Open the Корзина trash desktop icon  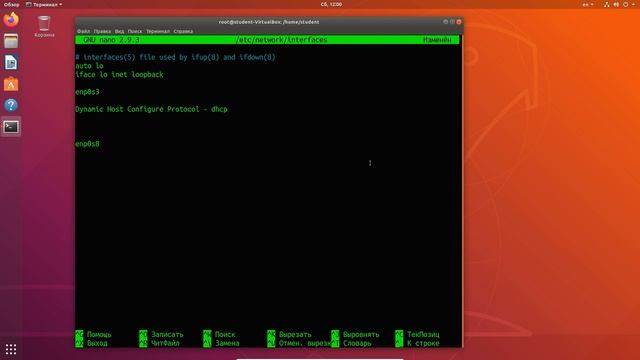pos(44,27)
